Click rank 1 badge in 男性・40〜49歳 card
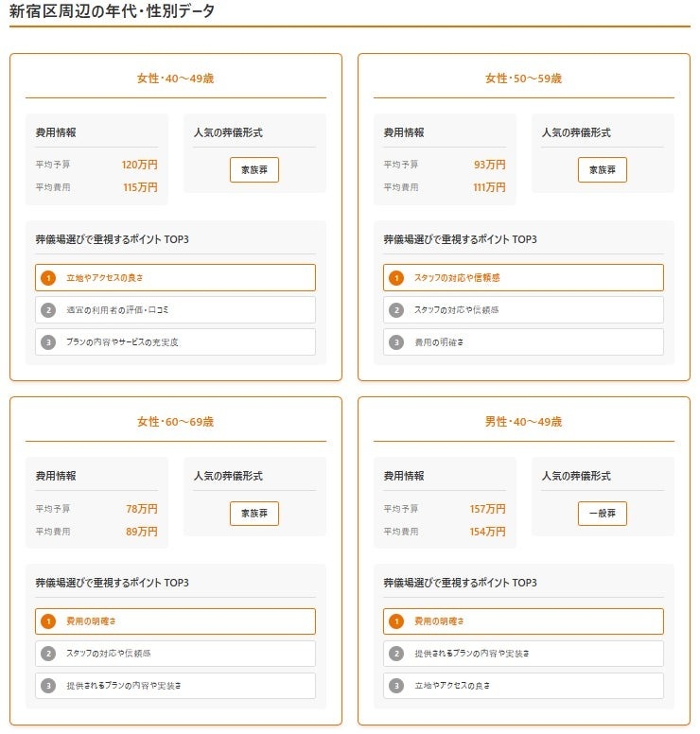This screenshot has width=700, height=734. [x=396, y=621]
